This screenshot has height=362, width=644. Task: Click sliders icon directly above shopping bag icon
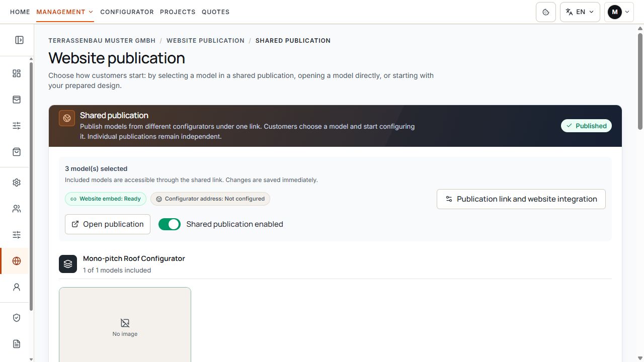click(17, 126)
